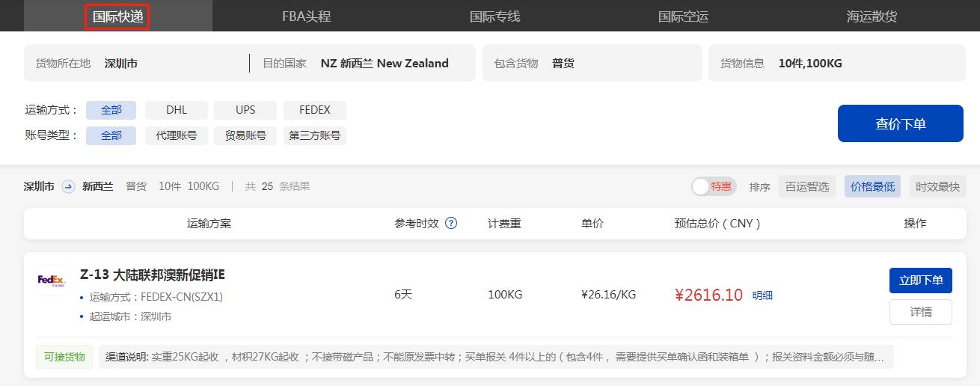
Task: Open the FBA头程 tab
Action: (307, 16)
